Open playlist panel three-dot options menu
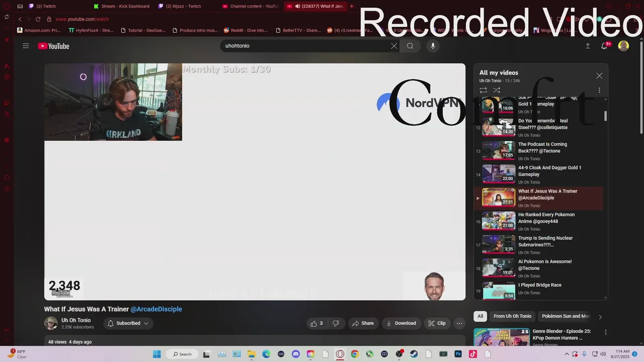 click(599, 90)
